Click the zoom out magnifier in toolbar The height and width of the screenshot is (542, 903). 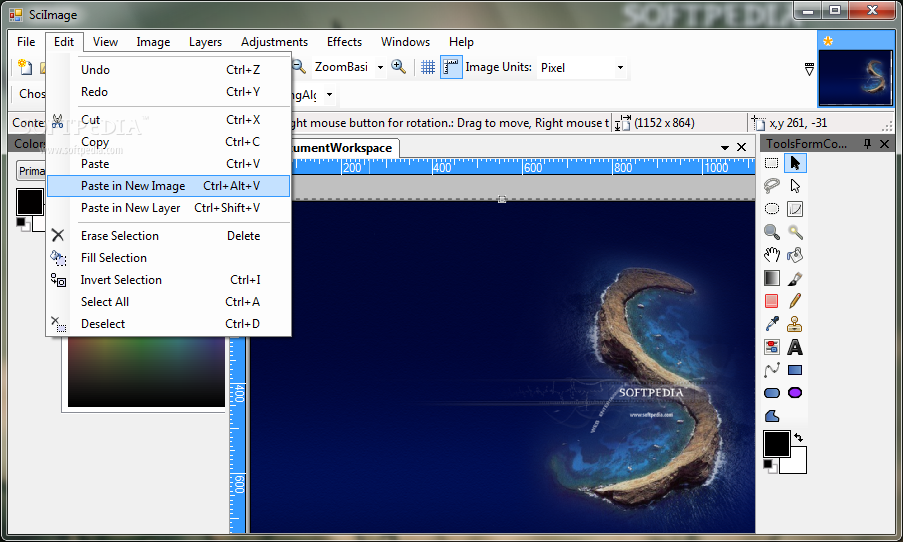(x=298, y=67)
